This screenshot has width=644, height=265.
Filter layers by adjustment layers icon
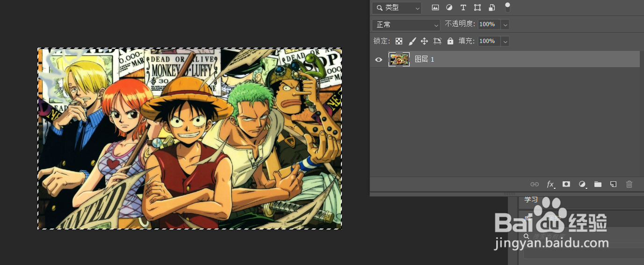pos(449,7)
